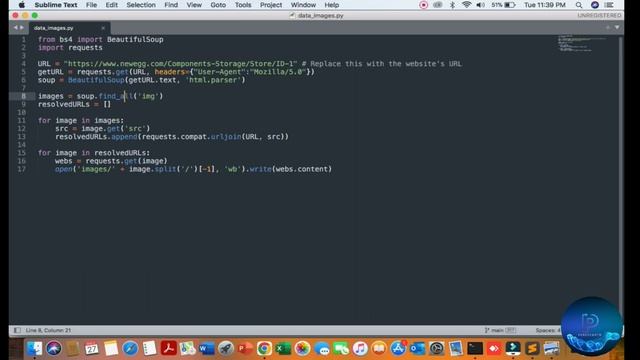Click 'for image in images:' line

(81, 120)
